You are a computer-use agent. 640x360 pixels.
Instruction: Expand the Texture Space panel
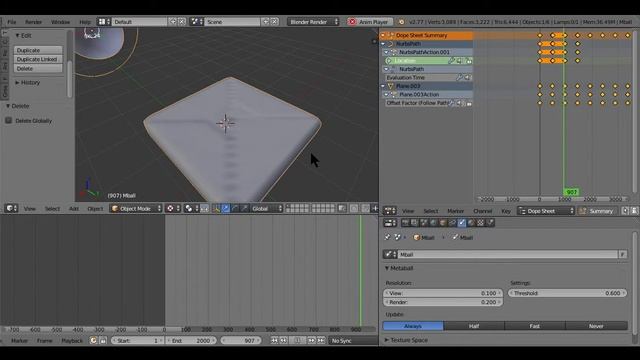[387, 340]
